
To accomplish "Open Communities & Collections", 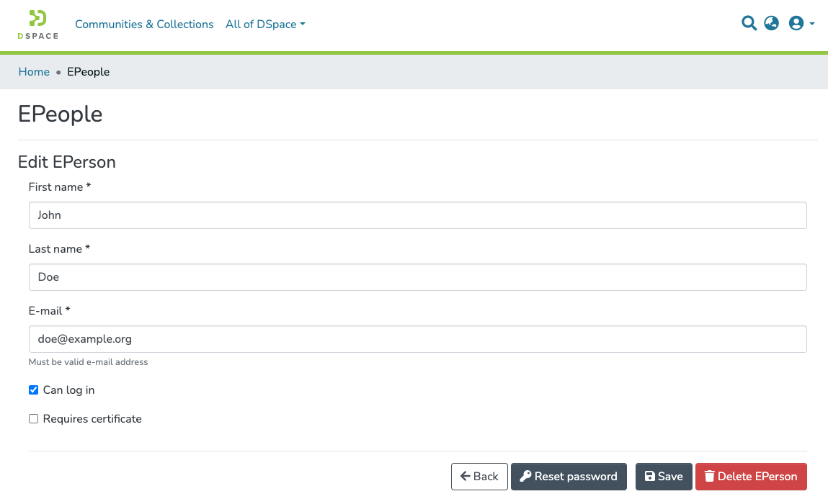I will 144,24.
